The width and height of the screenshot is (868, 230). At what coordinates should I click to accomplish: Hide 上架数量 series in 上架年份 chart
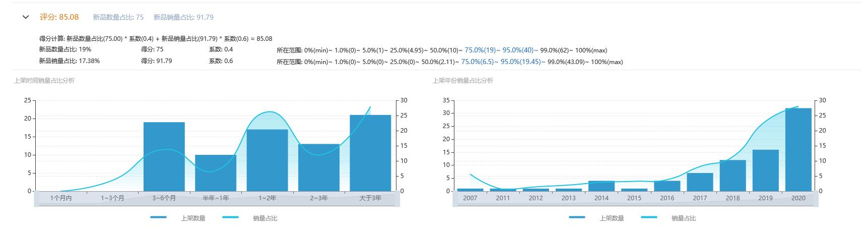(596, 218)
